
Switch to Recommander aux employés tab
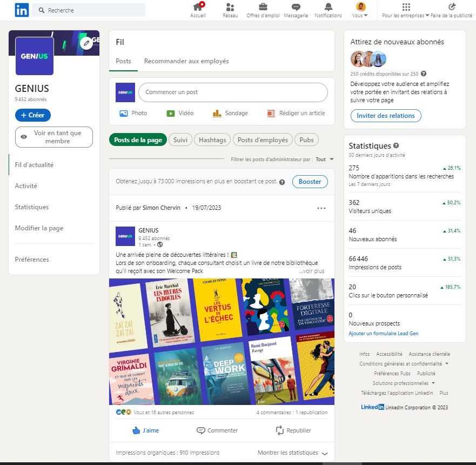point(186,61)
